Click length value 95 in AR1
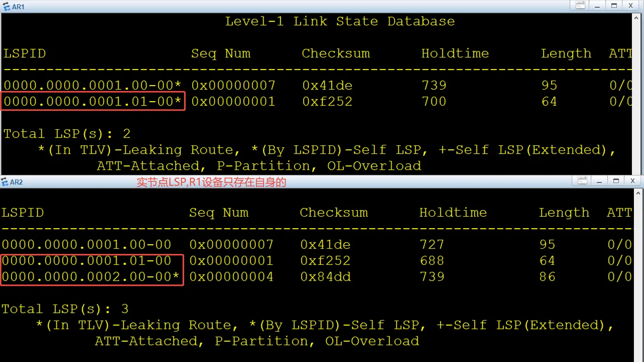644x362 pixels. click(x=549, y=86)
